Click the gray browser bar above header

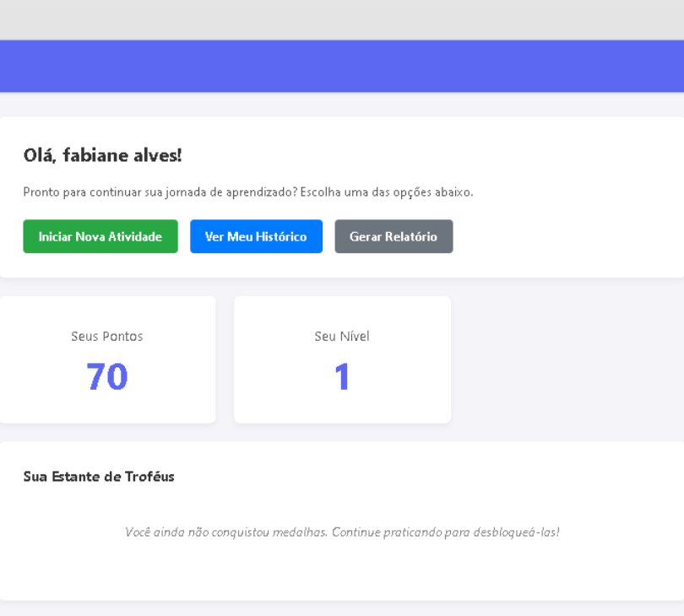click(342, 19)
